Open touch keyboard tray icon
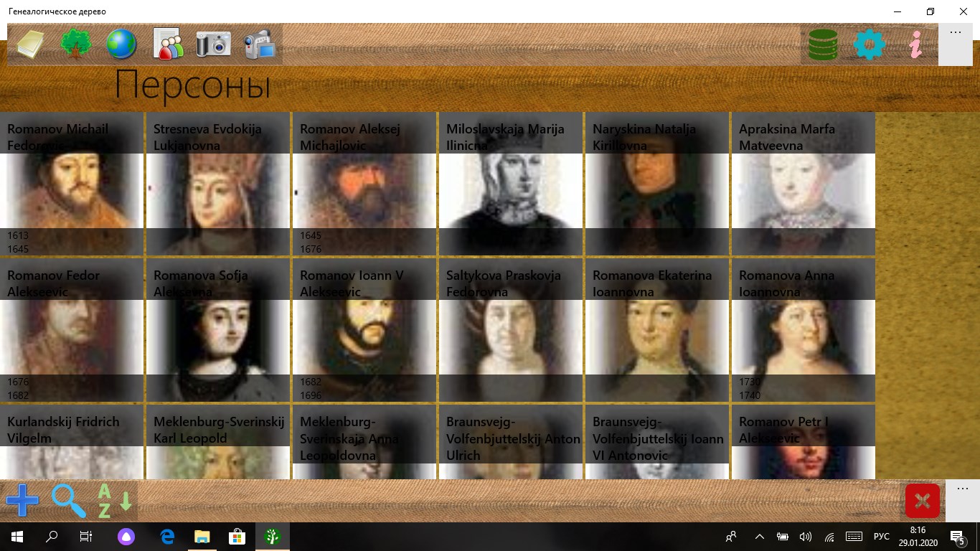 click(854, 537)
